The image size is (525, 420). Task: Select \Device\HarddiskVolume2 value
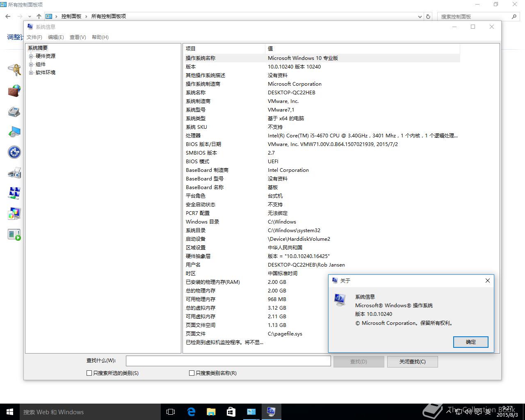coord(299,239)
